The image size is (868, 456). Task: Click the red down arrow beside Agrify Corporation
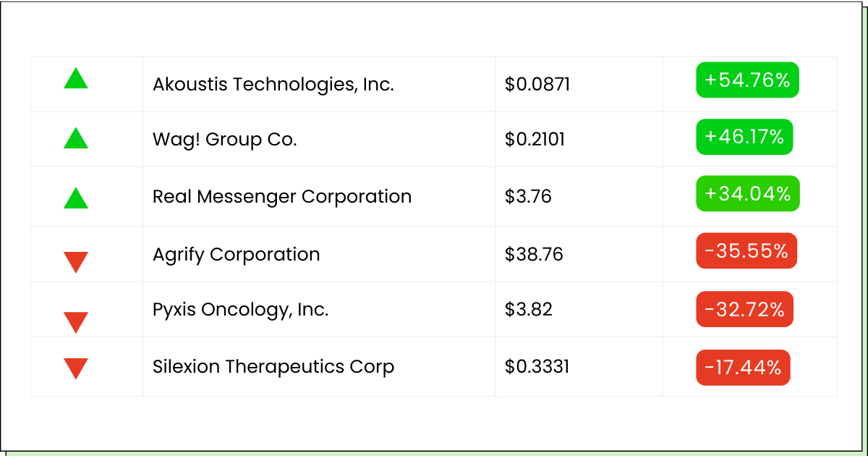click(x=76, y=262)
